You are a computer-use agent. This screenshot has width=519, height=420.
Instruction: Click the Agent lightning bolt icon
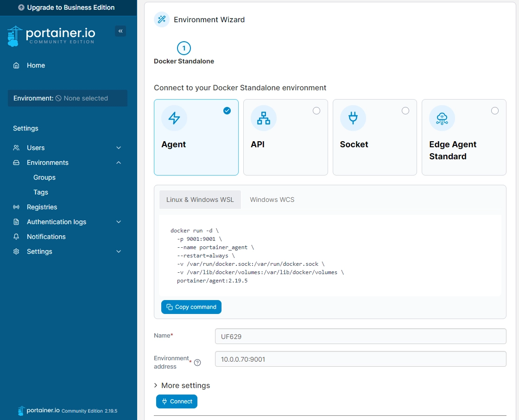[174, 118]
